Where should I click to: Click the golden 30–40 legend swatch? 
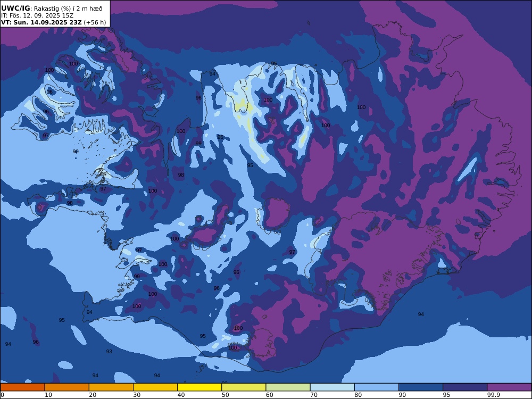click(x=155, y=387)
